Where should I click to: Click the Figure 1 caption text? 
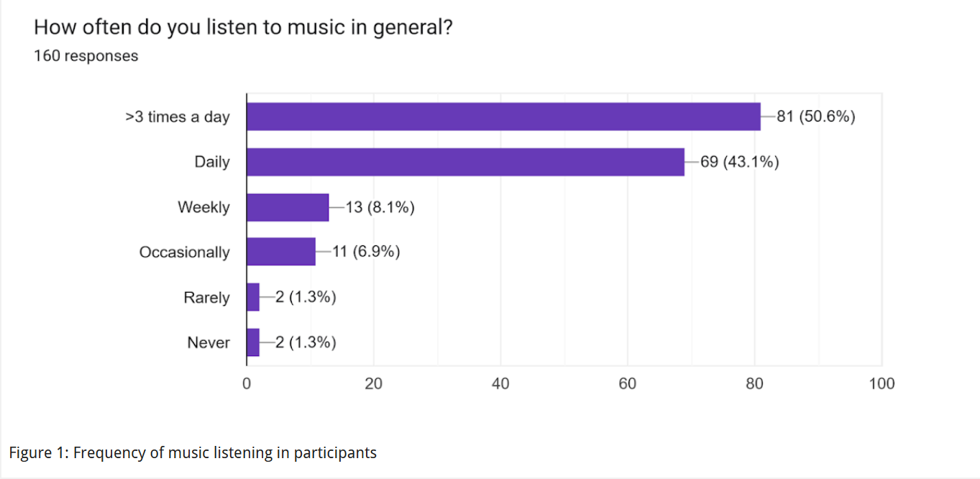pyautogui.click(x=193, y=453)
